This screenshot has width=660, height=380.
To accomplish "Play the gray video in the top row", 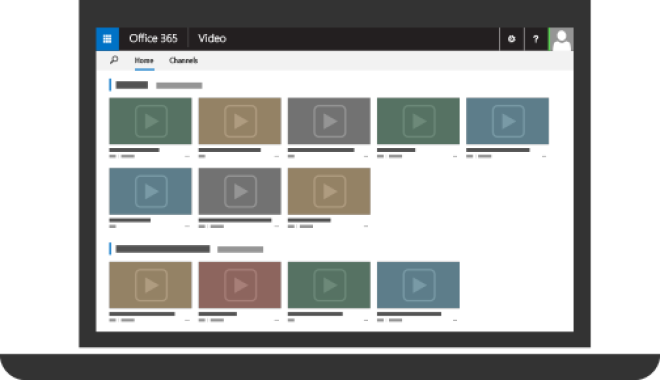I will [x=329, y=121].
